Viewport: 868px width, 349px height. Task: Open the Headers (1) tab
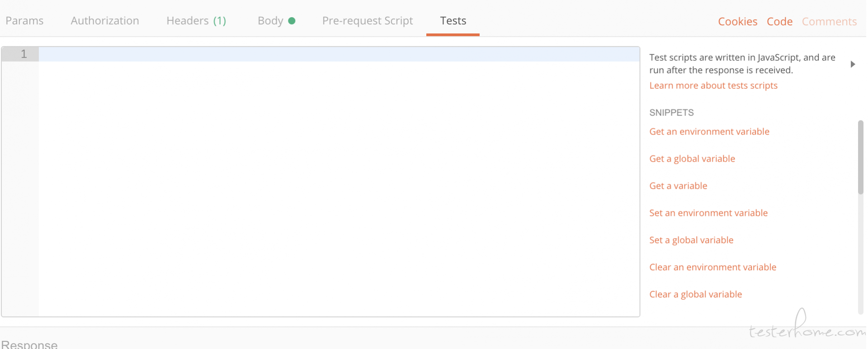tap(196, 21)
